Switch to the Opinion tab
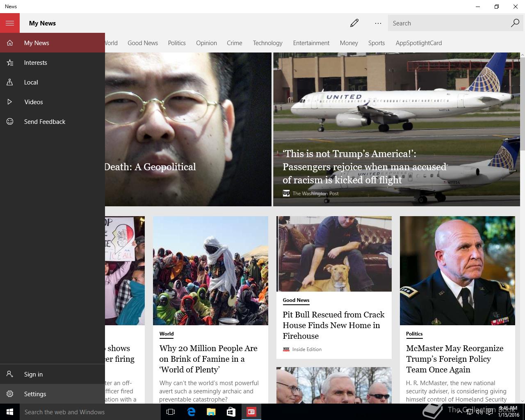The image size is (525, 420). 206,43
